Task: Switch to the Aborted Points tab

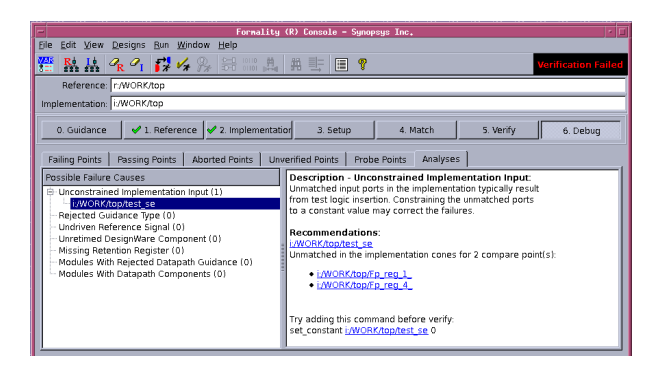Action: click(x=223, y=160)
